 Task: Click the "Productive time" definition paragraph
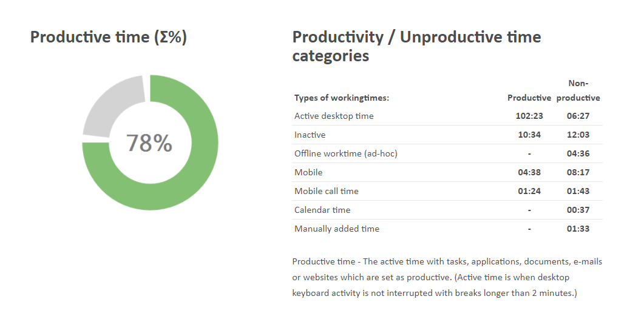pos(447,277)
